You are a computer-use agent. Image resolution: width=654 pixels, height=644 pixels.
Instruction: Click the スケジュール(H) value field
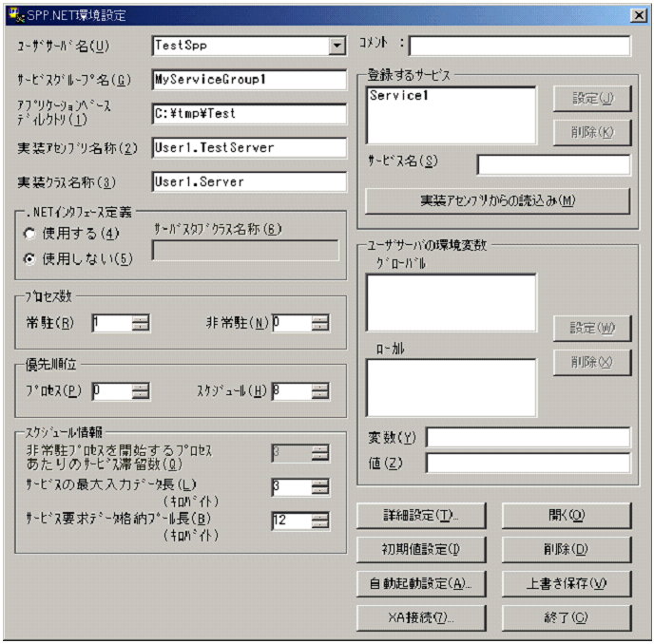coord(292,391)
